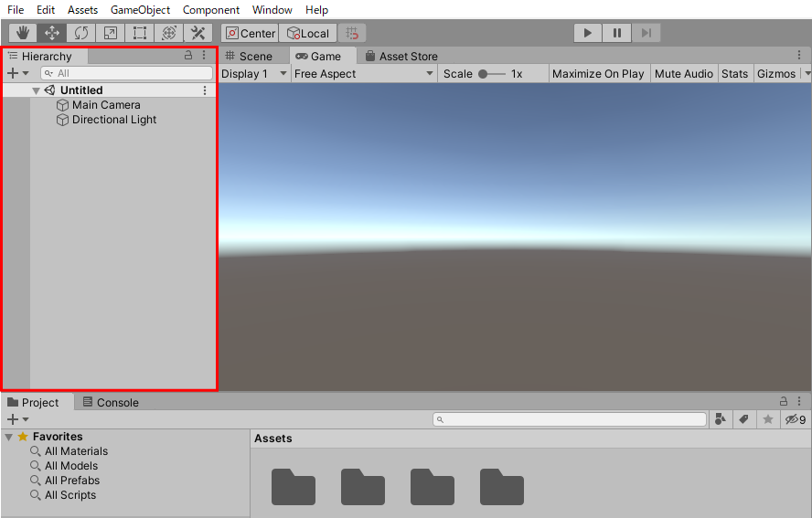The width and height of the screenshot is (812, 518).
Task: Click the search by label icon
Action: pos(743,419)
